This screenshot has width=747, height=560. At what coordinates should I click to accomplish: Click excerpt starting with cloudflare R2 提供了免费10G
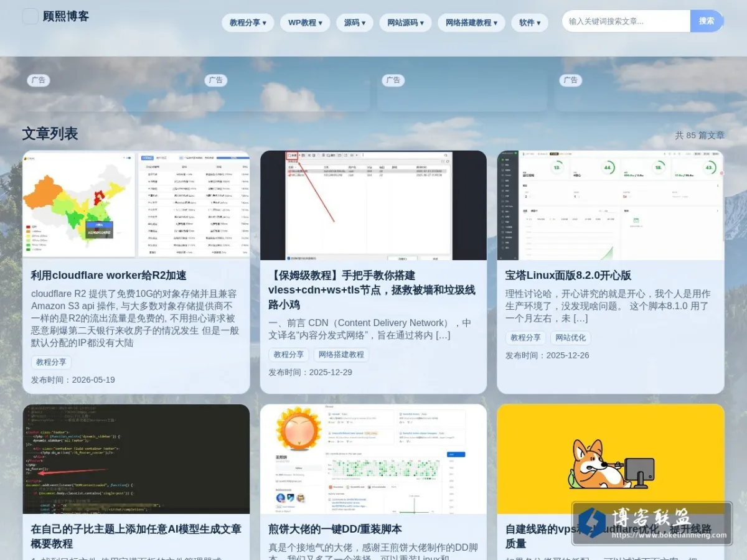[135, 318]
